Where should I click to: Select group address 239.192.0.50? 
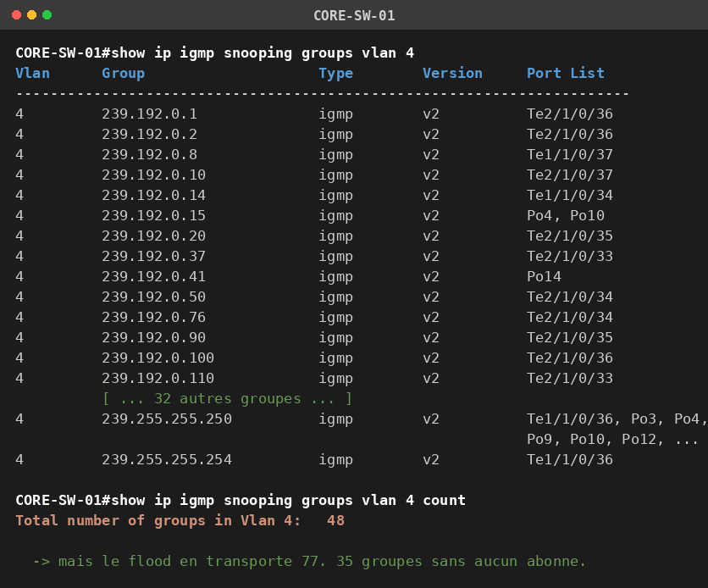[153, 297]
